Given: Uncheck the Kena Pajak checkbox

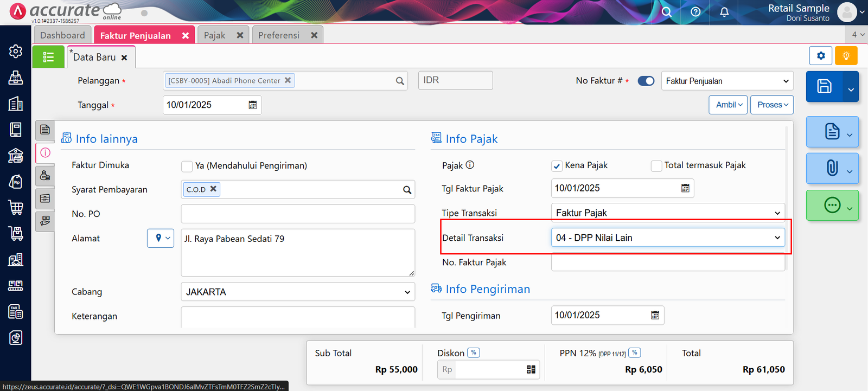Looking at the screenshot, I should point(557,166).
